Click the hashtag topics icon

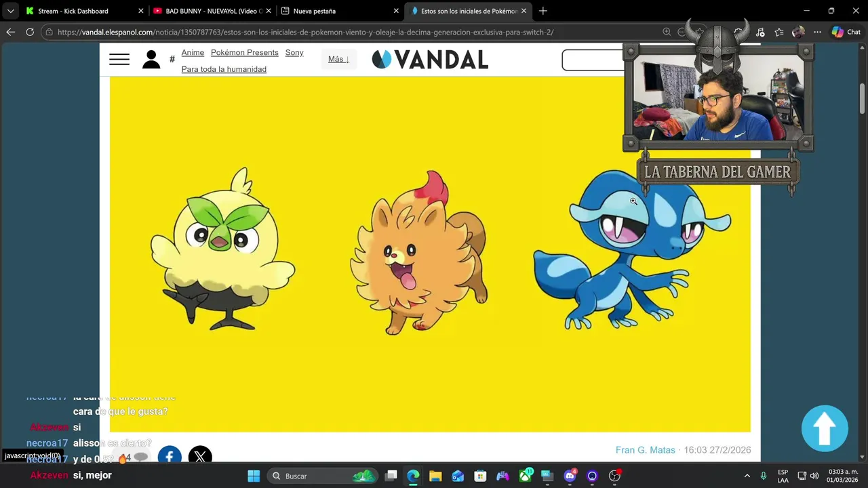point(172,60)
